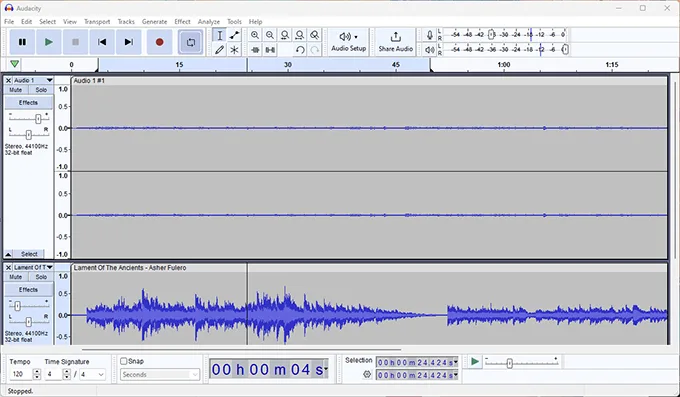Open the View menu
680x397 pixels.
pos(69,22)
